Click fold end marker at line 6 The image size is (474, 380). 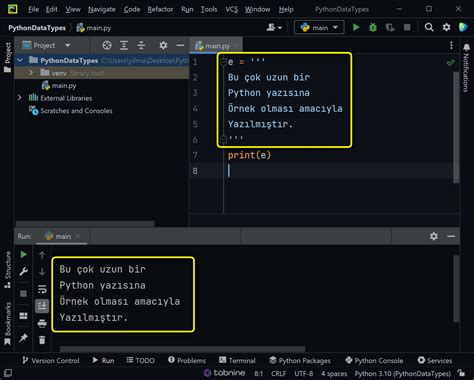point(224,139)
